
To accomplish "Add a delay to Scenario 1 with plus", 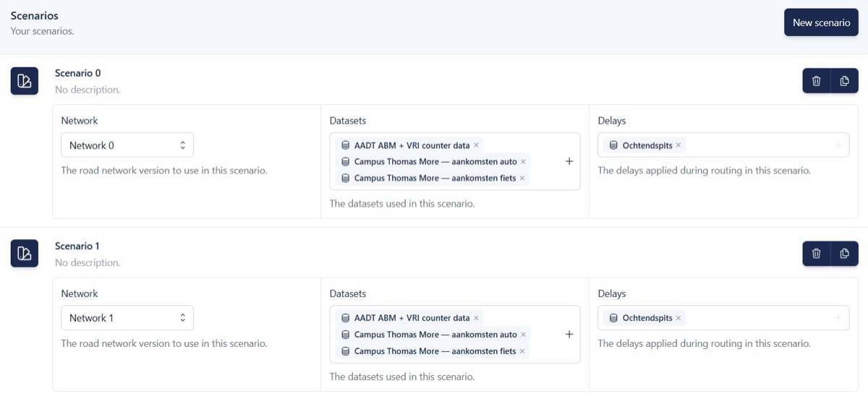I will point(838,318).
